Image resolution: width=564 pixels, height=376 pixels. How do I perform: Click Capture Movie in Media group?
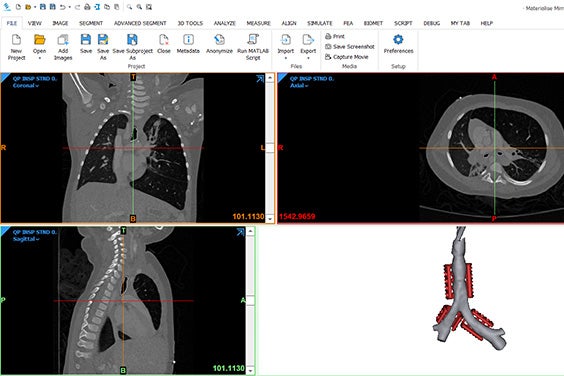click(347, 57)
